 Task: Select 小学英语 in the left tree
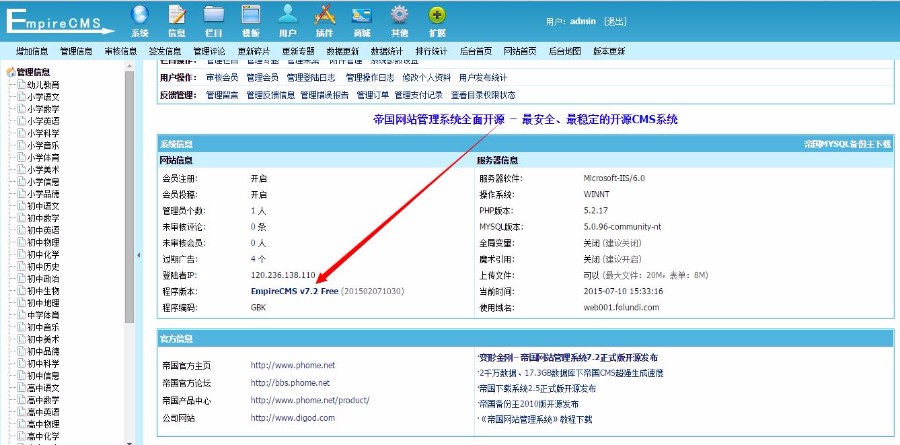tap(43, 121)
